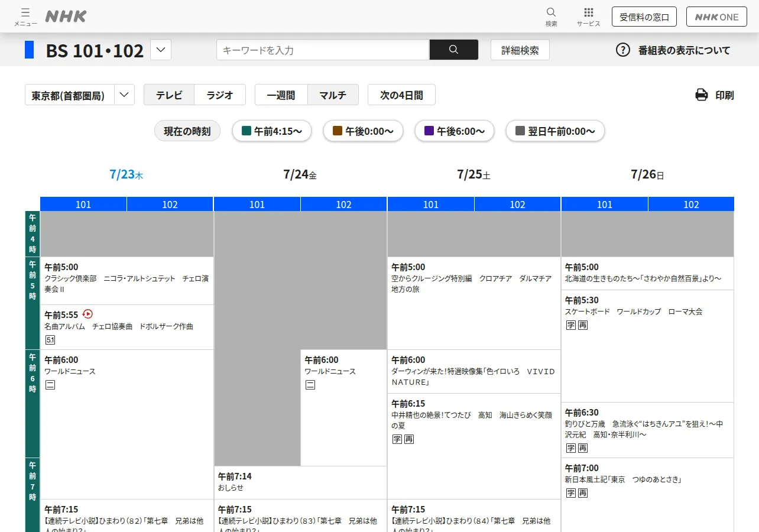Switch to ラジオ listings
Screen dimensions: 759x532
coord(220,95)
